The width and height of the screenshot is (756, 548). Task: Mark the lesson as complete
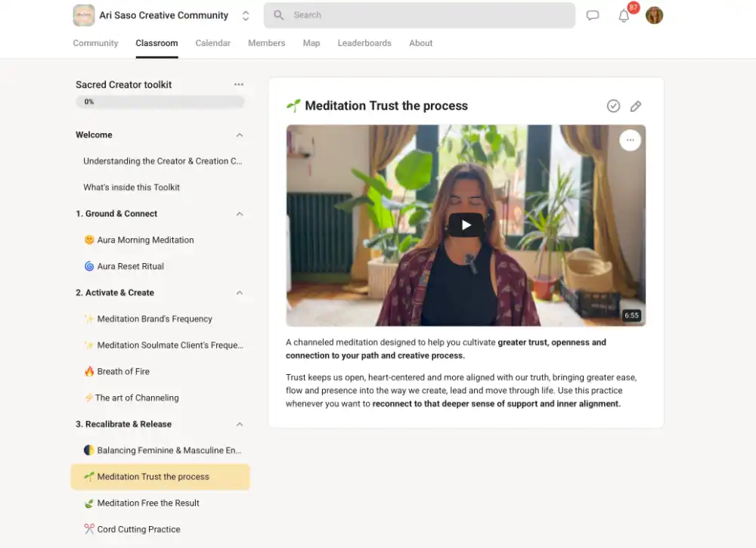pyautogui.click(x=613, y=106)
